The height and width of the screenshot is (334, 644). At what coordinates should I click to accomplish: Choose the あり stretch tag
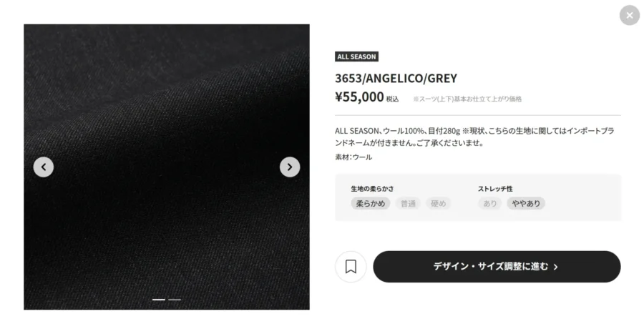489,204
